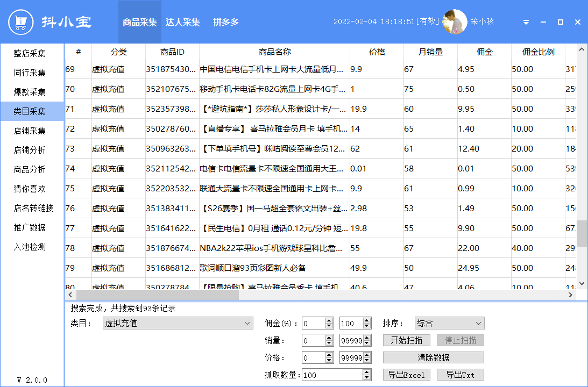The height and width of the screenshot is (387, 588).
Task: Click the vertical scrollbar down arrow
Action: 582,283
